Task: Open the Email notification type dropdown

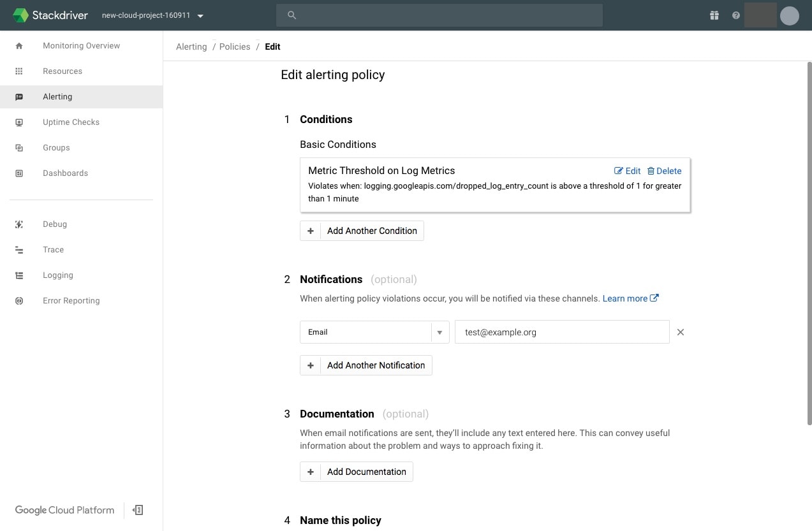Action: 374,332
